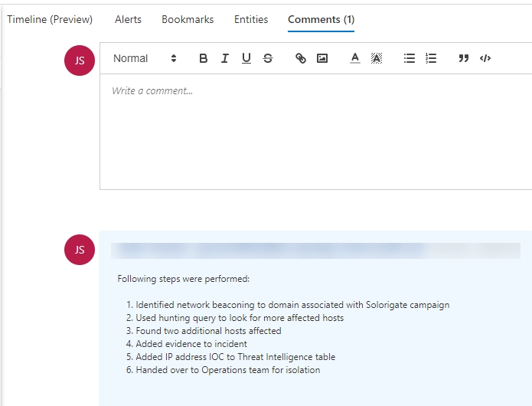The width and height of the screenshot is (532, 406).
Task: Toggle italic text formatting
Action: point(224,58)
